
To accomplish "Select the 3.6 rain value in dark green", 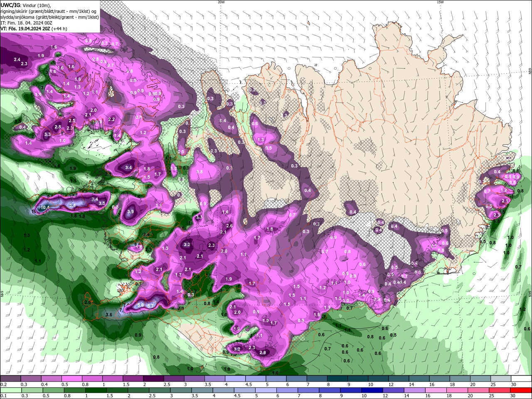I will 109,315.
